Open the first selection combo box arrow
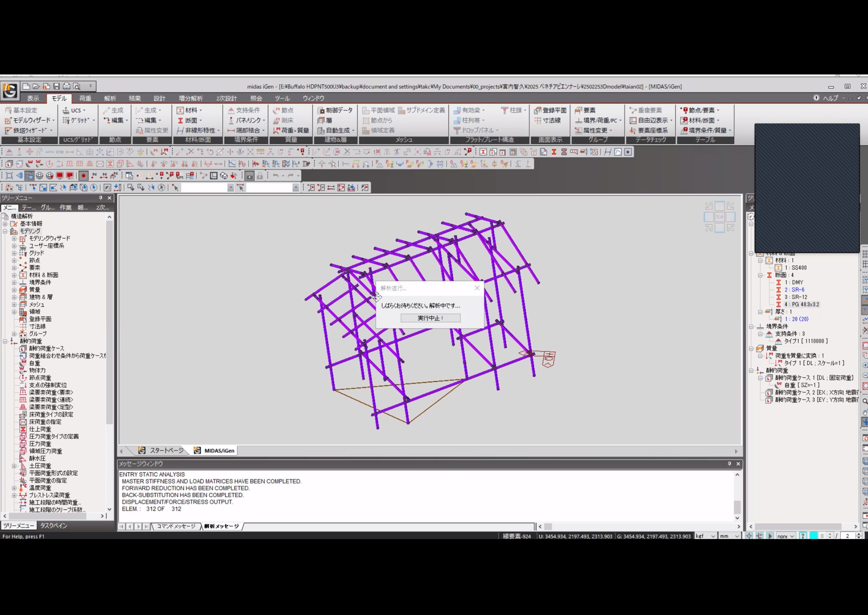 (x=231, y=188)
